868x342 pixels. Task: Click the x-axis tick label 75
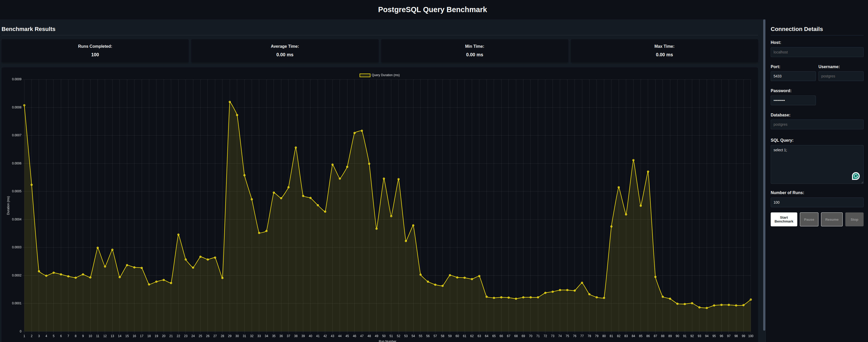point(567,336)
